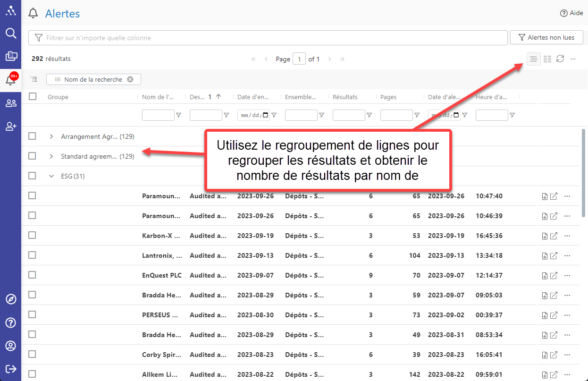Open the document icon for the 10:47:40 row
Image resolution: width=588 pixels, height=381 pixels.
coord(545,196)
